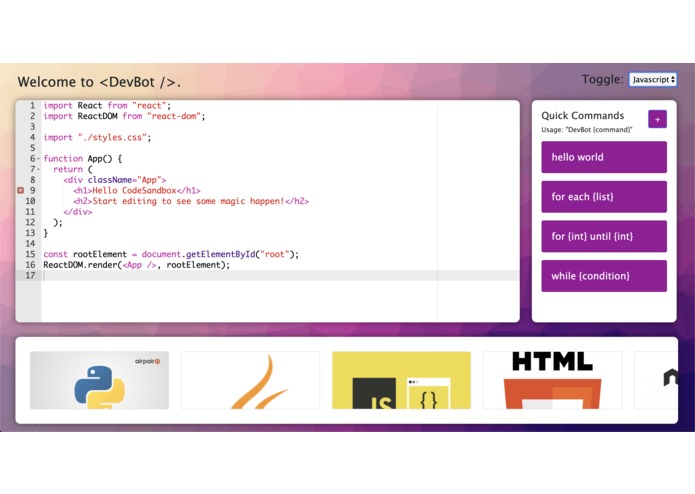Select the 'for each {list}' command
The height and width of the screenshot is (494, 695).
coord(604,197)
